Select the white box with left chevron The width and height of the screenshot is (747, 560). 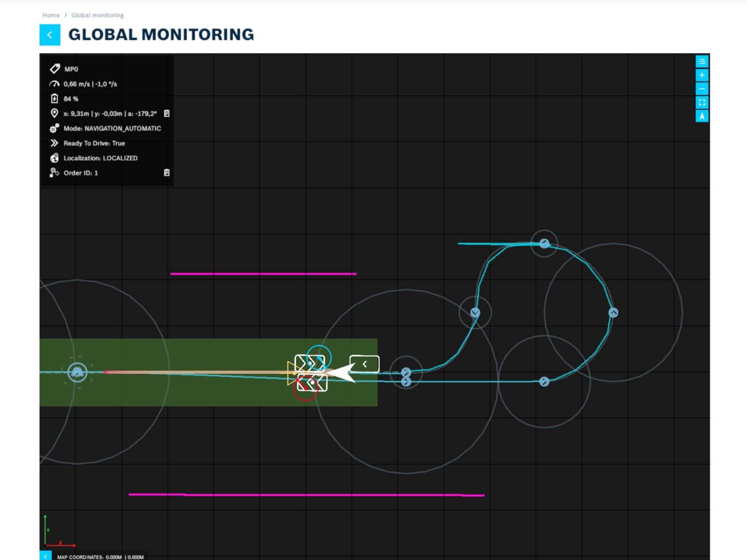365,364
